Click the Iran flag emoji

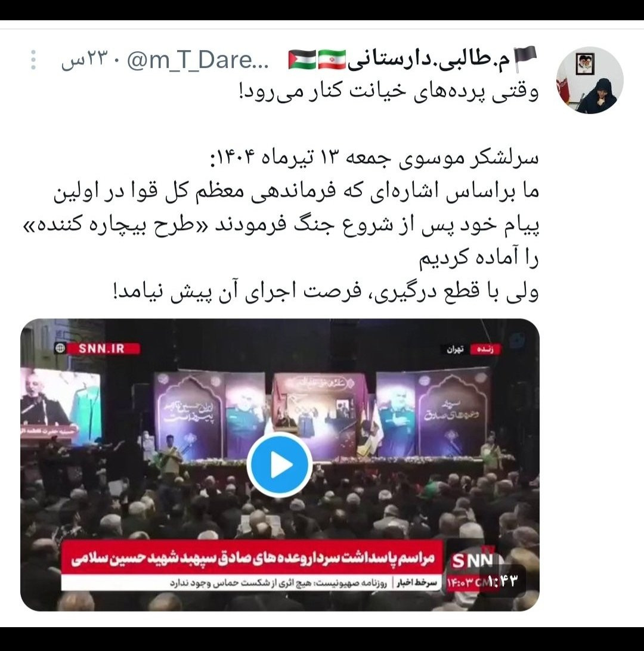click(x=332, y=60)
